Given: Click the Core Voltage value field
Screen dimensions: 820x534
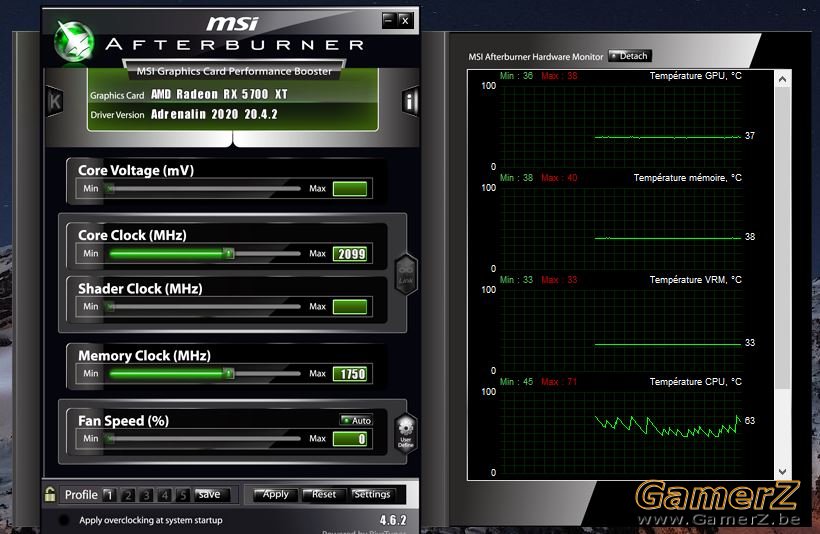Looking at the screenshot, I should tap(350, 189).
